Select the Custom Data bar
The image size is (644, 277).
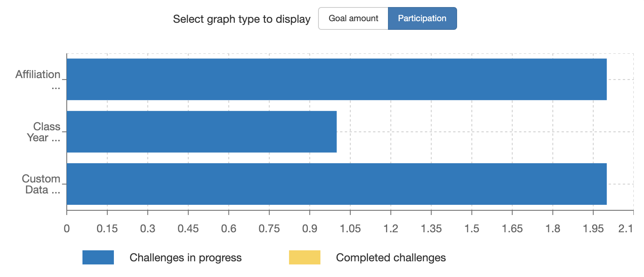pyautogui.click(x=337, y=184)
